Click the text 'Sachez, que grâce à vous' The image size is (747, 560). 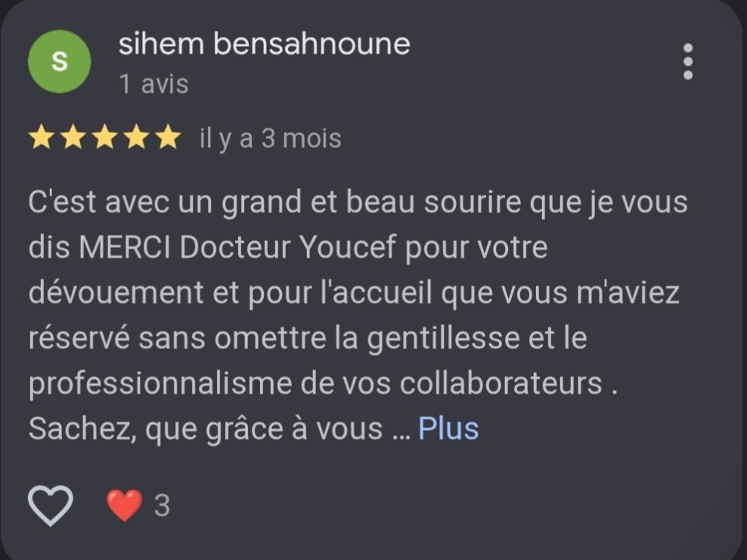tap(206, 429)
